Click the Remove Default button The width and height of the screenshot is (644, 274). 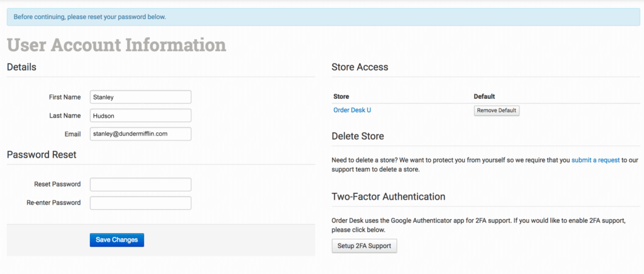click(x=496, y=110)
